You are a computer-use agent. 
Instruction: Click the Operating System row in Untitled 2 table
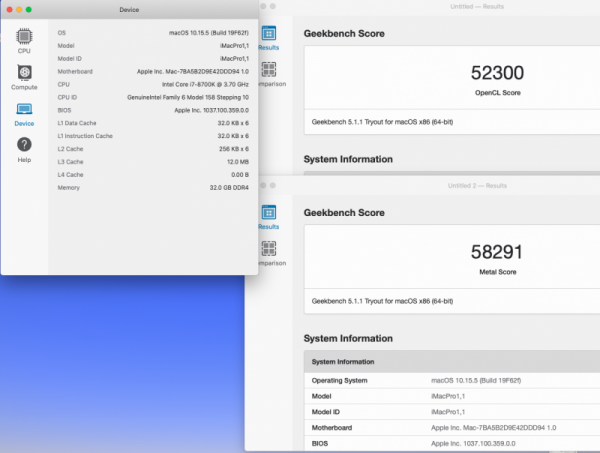click(452, 381)
